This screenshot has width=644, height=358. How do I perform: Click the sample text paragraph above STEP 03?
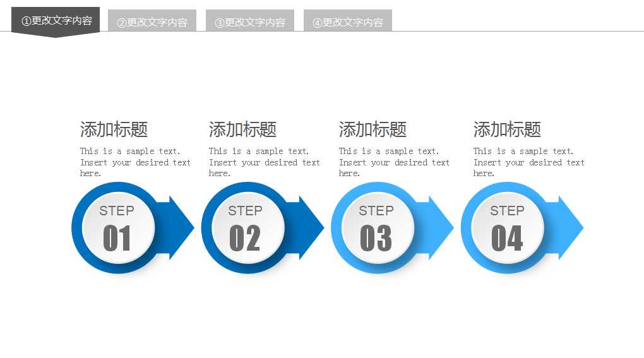tap(394, 162)
